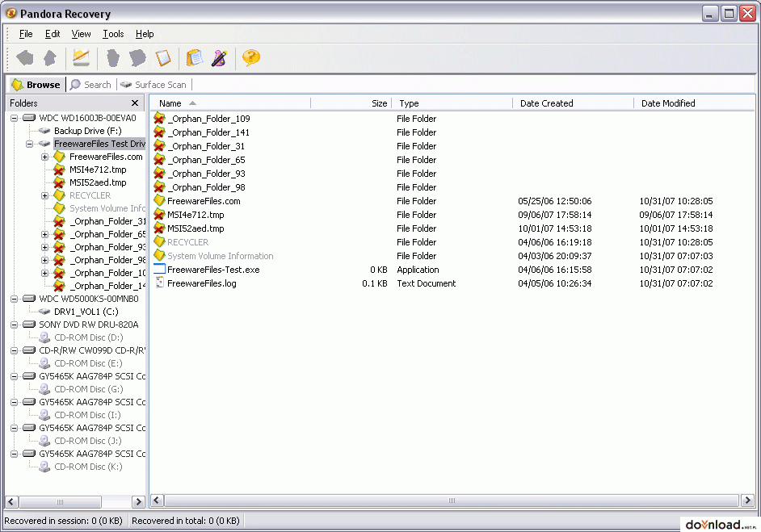The width and height of the screenshot is (761, 532).
Task: Collapse the CD-R/RW CW099D tree node
Action: 14,350
